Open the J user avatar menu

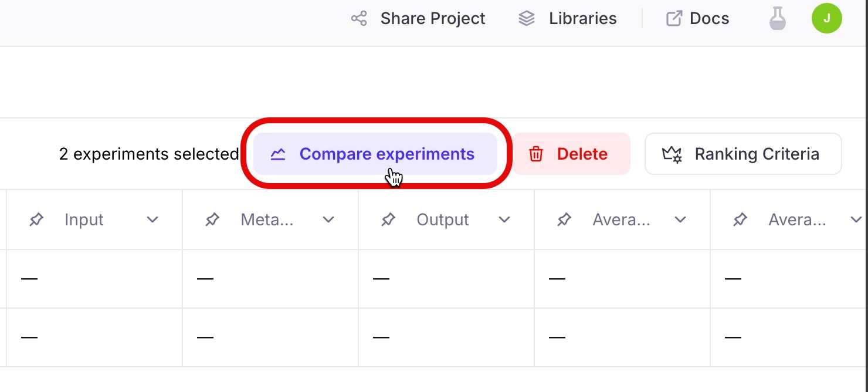(x=827, y=18)
